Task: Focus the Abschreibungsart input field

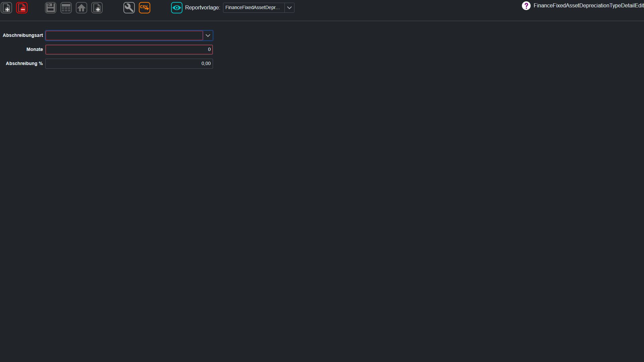Action: 124,36
